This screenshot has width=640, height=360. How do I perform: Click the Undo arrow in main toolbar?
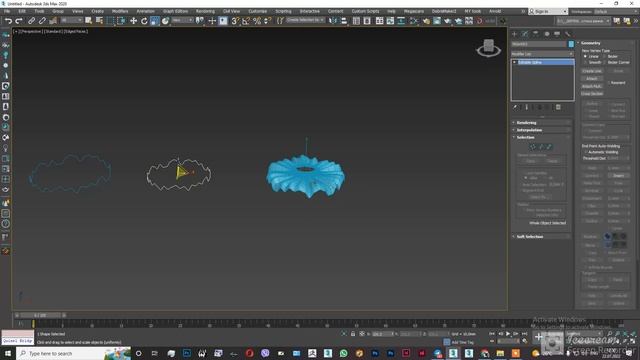coord(9,21)
